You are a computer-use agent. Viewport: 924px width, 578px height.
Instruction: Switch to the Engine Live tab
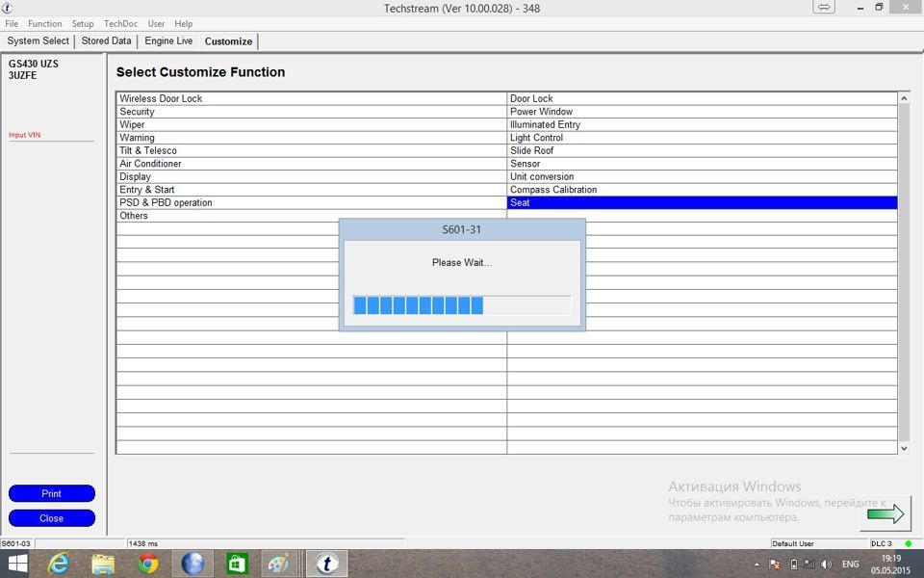click(x=168, y=41)
